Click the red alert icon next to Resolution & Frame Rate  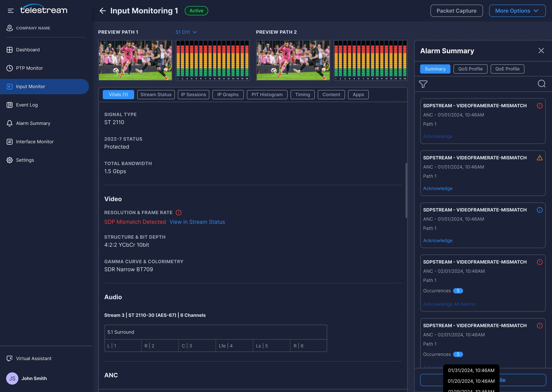(178, 213)
